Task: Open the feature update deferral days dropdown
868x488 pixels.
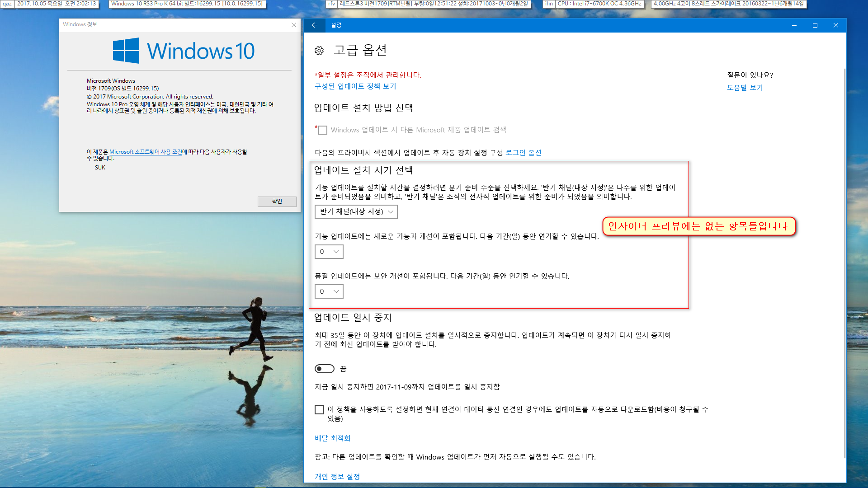Action: pyautogui.click(x=329, y=252)
